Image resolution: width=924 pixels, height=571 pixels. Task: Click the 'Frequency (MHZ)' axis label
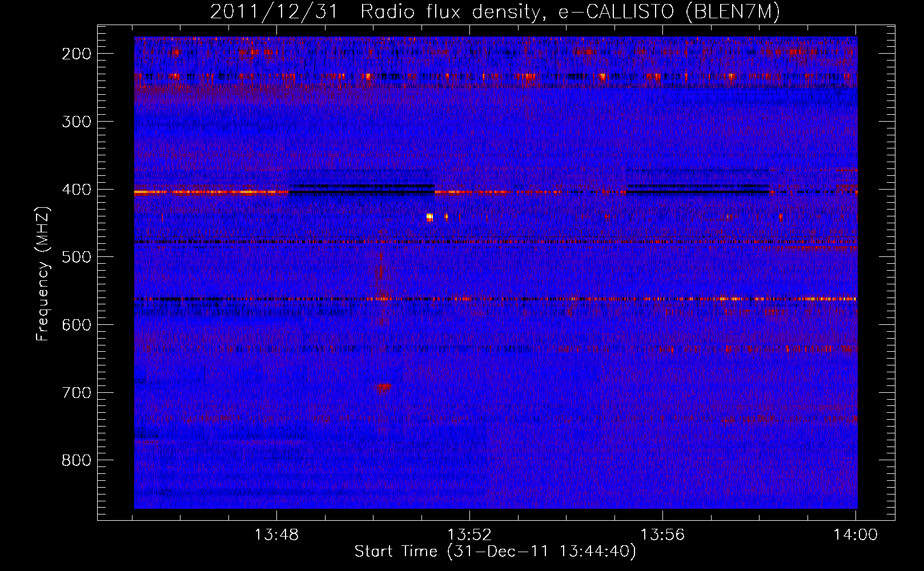pyautogui.click(x=43, y=274)
